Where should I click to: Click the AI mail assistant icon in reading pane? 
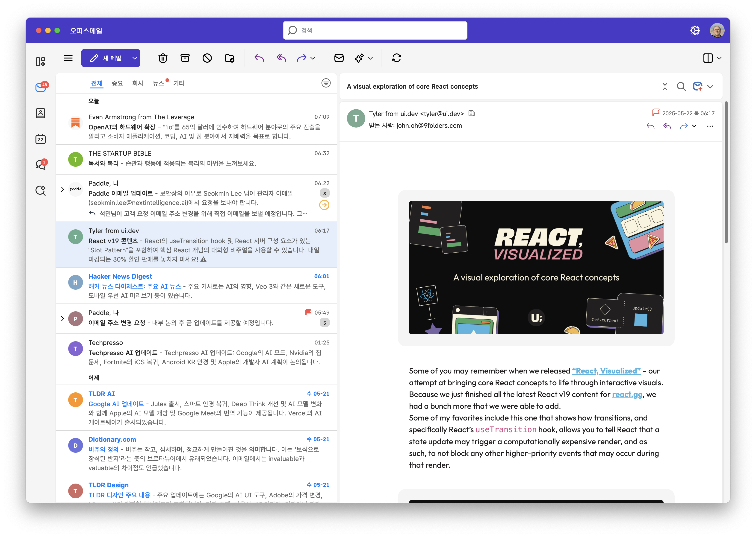[x=698, y=87]
